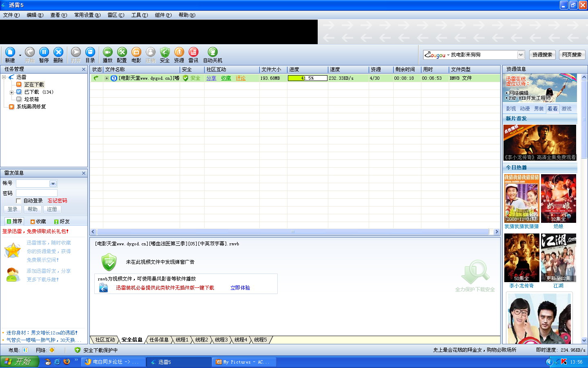This screenshot has height=368, width=588.
Task: Expand the 已下载 tree node
Action: (x=11, y=92)
